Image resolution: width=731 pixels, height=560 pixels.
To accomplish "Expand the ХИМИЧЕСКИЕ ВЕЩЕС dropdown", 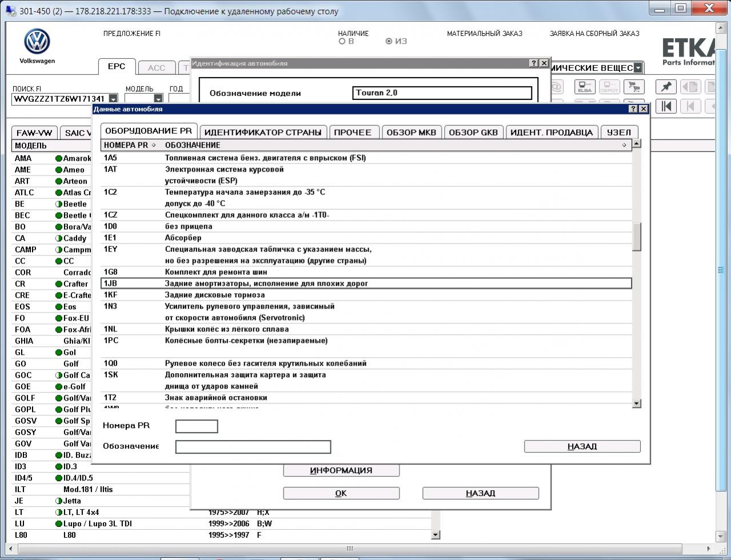I will 638,68.
